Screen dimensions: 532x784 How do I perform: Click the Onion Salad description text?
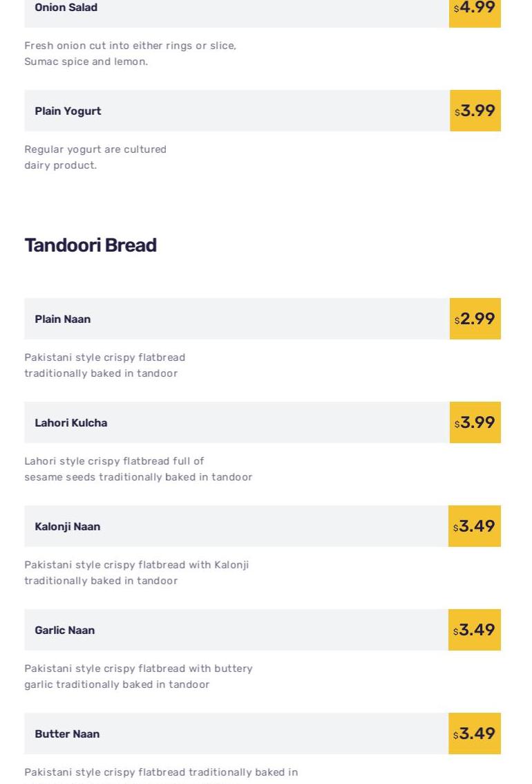(130, 53)
